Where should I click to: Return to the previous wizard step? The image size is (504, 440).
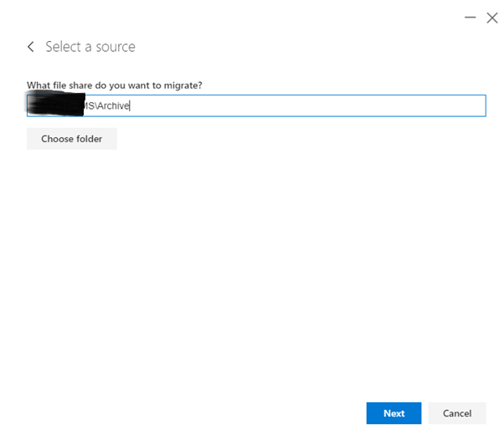tap(31, 47)
